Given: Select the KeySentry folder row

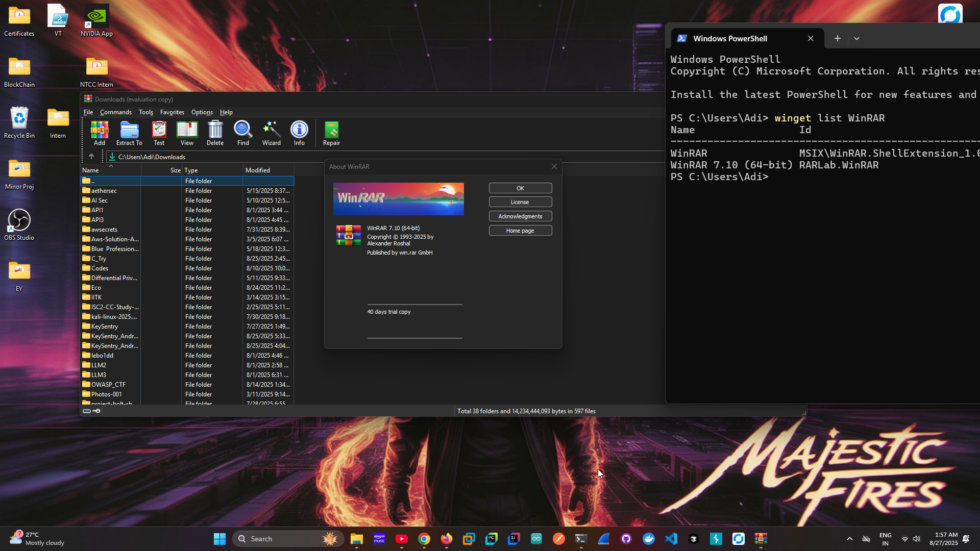Looking at the screenshot, I should pos(187,327).
